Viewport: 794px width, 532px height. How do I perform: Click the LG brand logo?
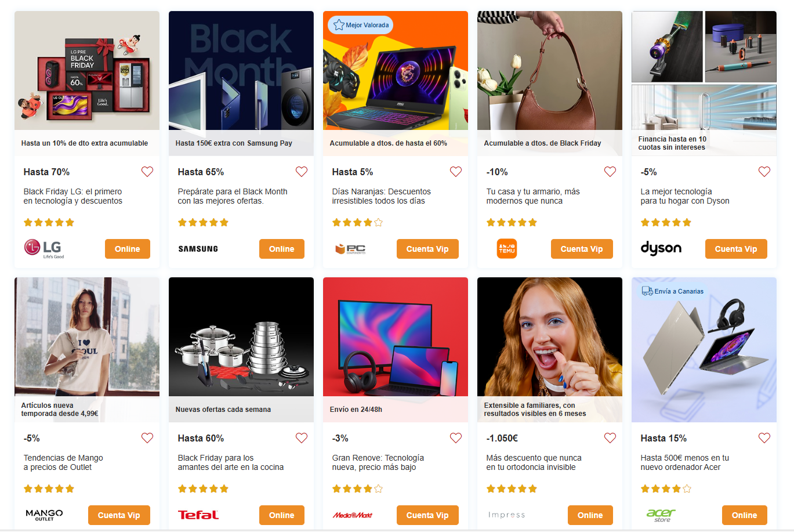click(44, 248)
